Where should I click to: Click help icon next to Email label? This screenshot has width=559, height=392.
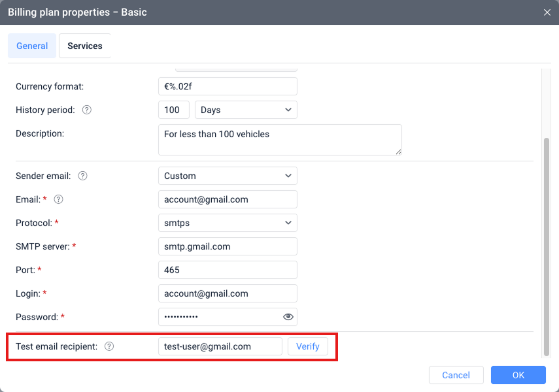point(58,199)
